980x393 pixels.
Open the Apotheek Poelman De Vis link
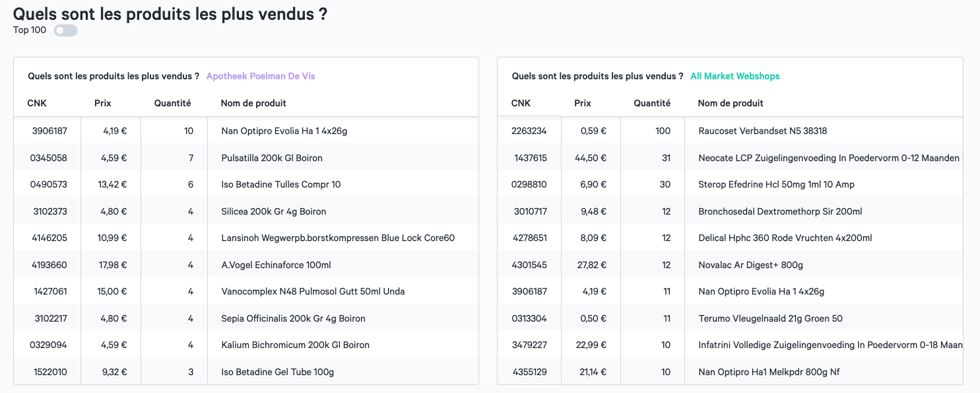[x=261, y=76]
